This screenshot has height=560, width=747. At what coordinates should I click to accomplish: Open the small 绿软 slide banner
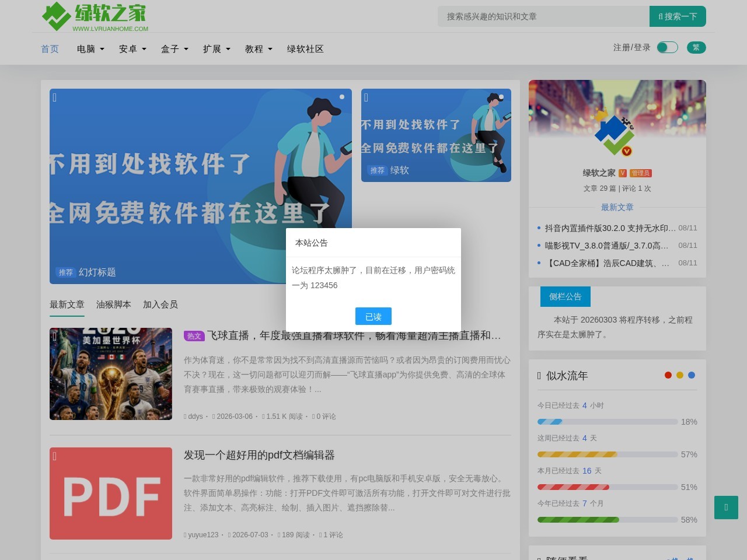tap(436, 135)
